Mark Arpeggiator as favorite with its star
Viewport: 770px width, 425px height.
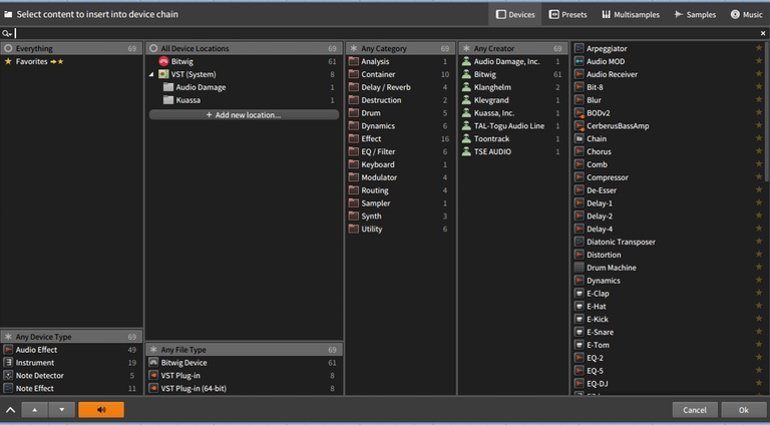coord(759,48)
